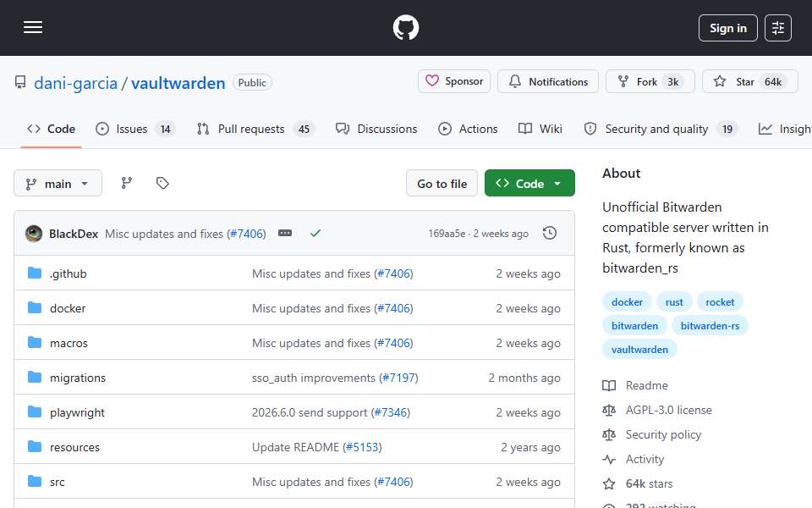The width and height of the screenshot is (812, 508).
Task: Select the bitwarden-rs topic tag
Action: (710, 326)
